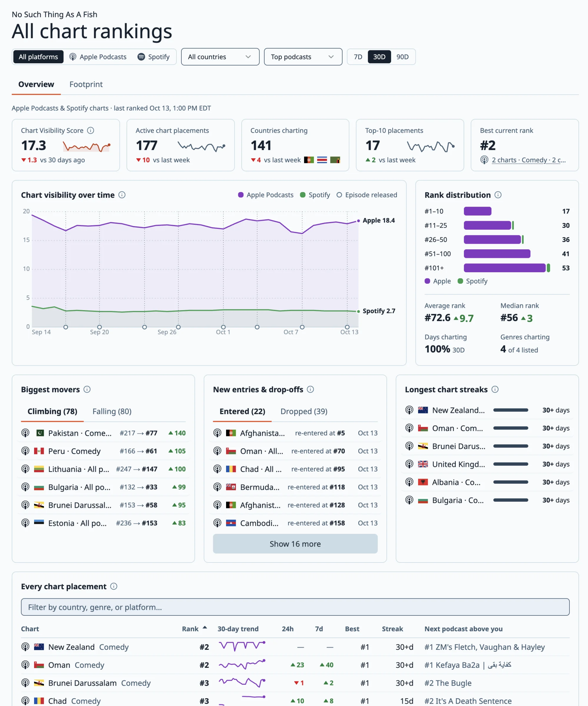Click the chart placement filter field

coord(295,607)
